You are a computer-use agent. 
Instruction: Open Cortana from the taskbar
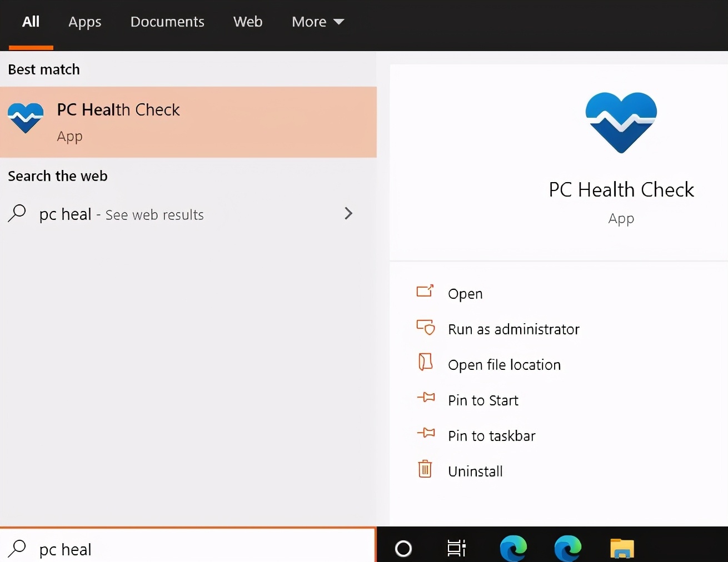tap(403, 549)
